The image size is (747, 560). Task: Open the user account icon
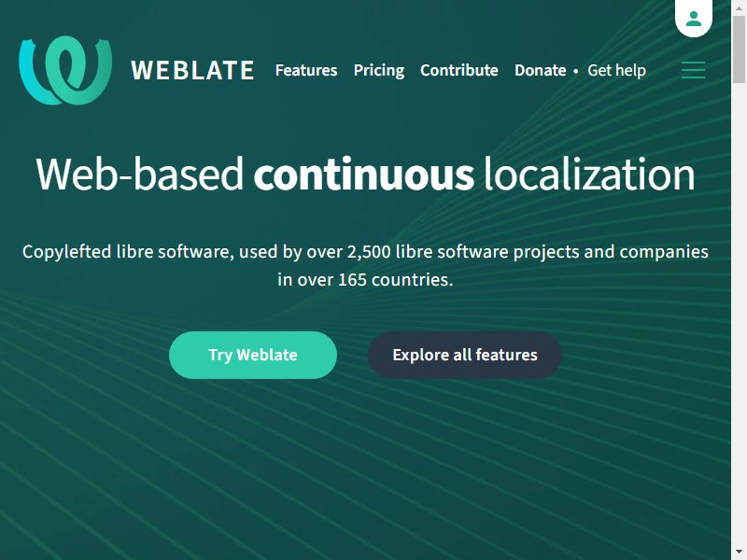694,19
